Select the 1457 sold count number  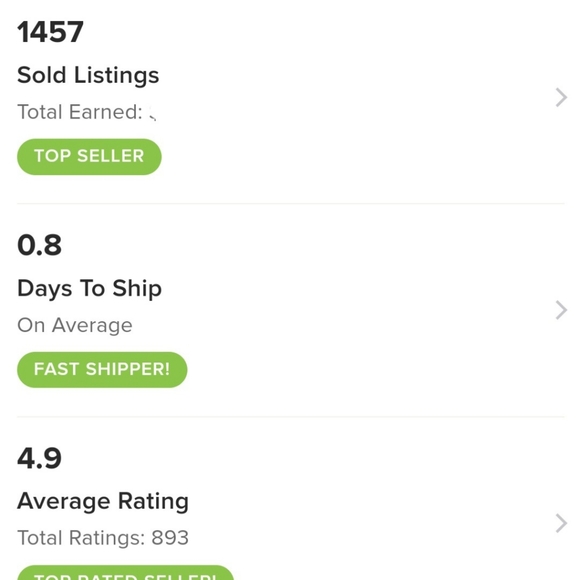(50, 32)
